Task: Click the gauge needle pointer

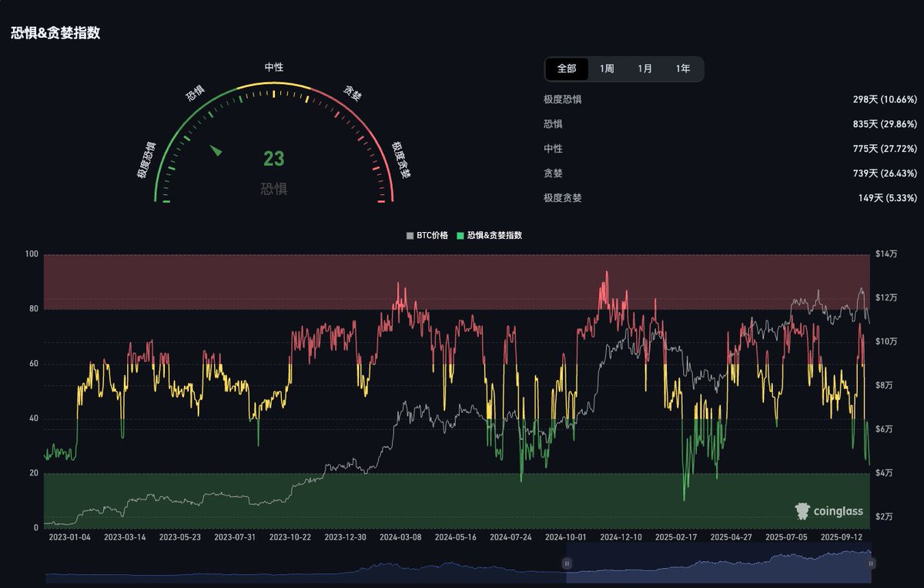Action: (217, 150)
